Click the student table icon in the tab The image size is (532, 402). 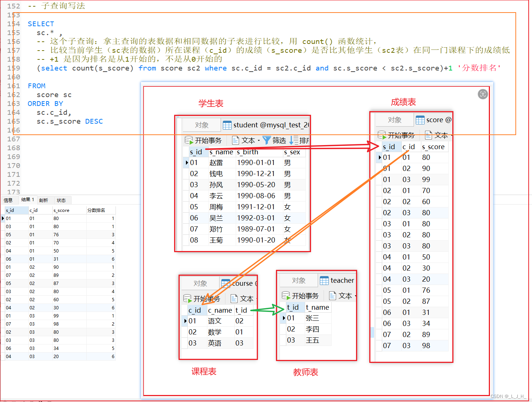227,125
